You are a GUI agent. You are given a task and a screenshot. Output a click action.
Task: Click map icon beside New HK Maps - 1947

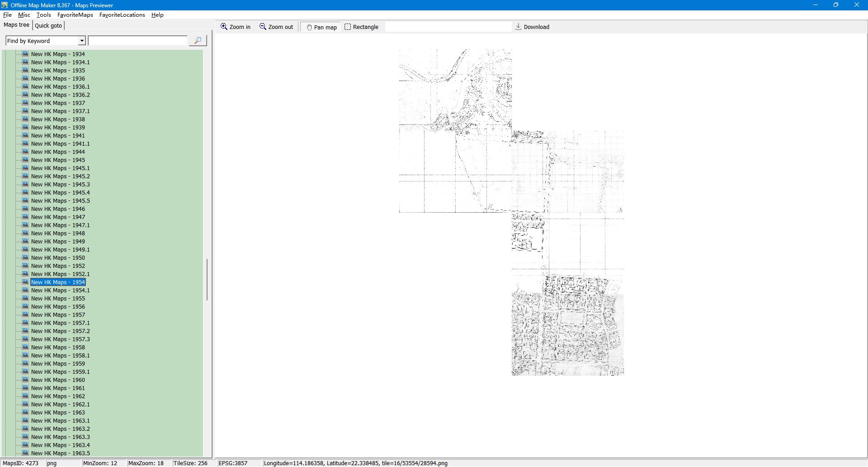point(26,217)
